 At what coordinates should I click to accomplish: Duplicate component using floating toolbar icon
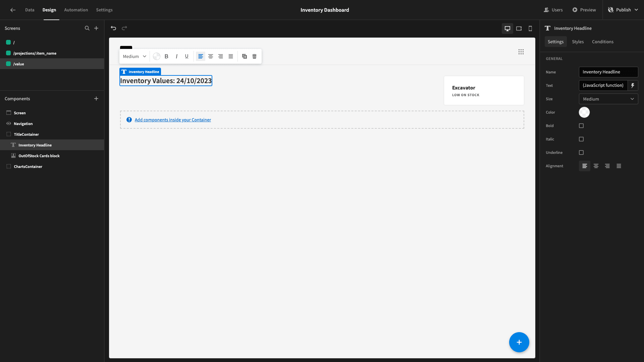tap(245, 56)
